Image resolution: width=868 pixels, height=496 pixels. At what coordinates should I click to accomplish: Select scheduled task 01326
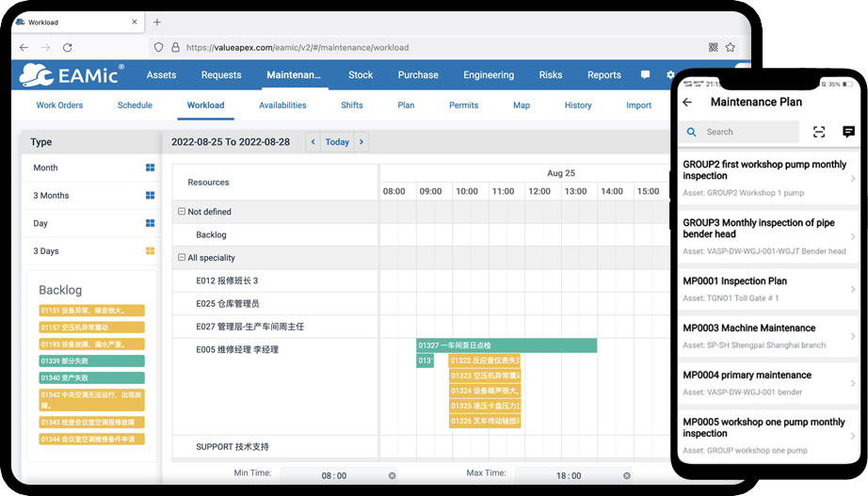(x=485, y=421)
